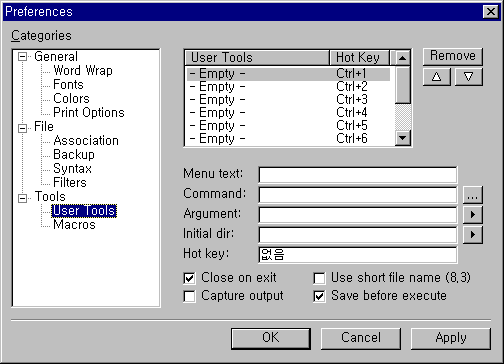The height and width of the screenshot is (364, 504).
Task: Toggle Close on exit checkbox
Action: [x=189, y=278]
